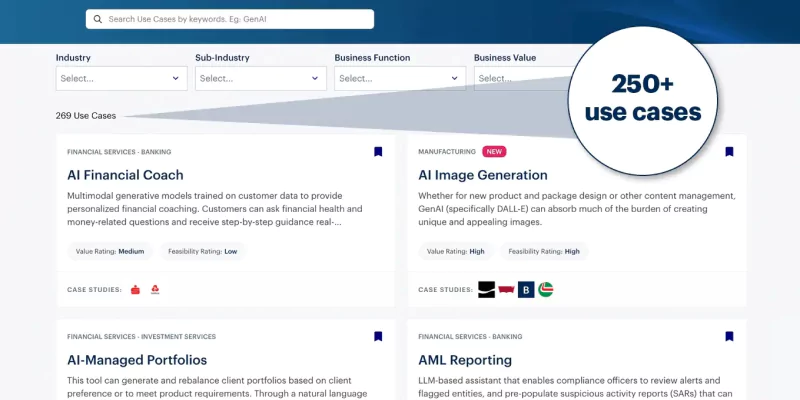Screen dimensions: 800x400
Task: Open the AML Reporting use case
Action: coord(465,360)
